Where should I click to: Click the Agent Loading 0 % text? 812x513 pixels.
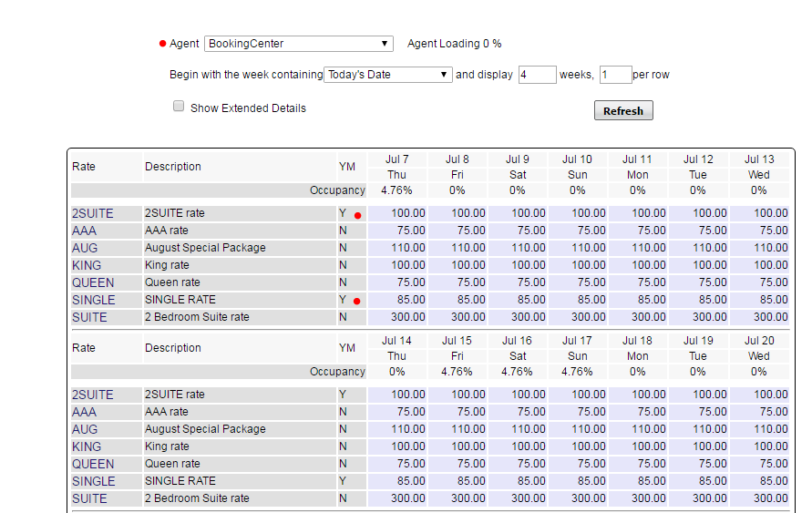pyautogui.click(x=454, y=44)
